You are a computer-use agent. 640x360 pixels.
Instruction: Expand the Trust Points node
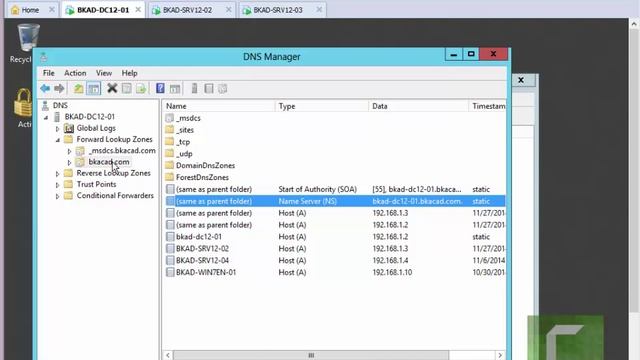point(58,185)
